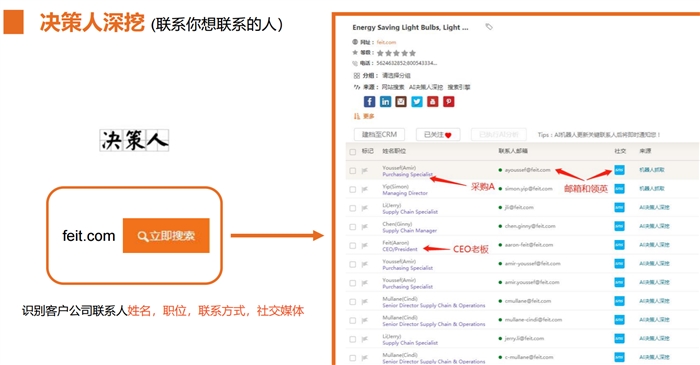Tick checkbox for simon.yip@feit.com row

(353, 190)
